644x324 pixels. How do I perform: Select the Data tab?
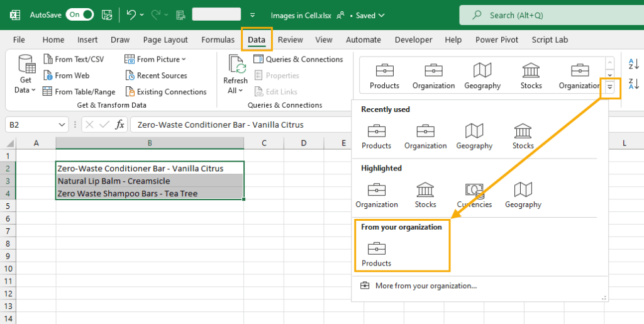257,40
